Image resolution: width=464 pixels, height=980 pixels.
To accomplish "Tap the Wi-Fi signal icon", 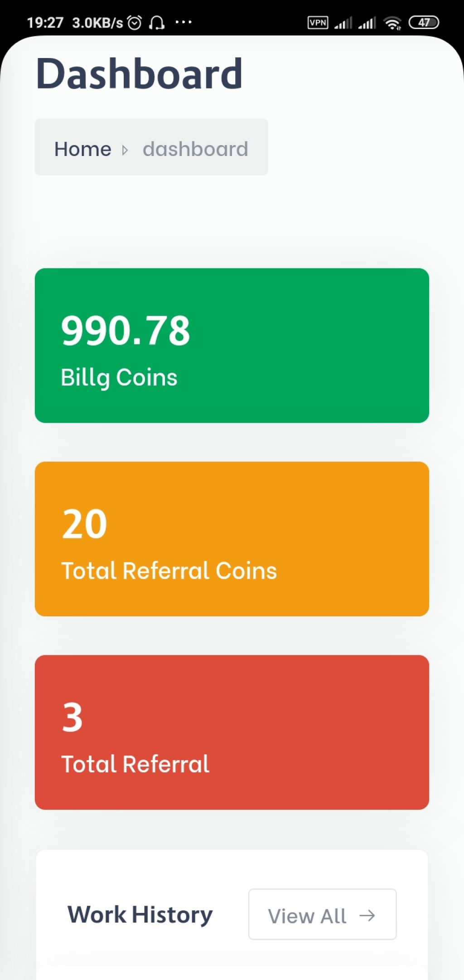I will 392,23.
